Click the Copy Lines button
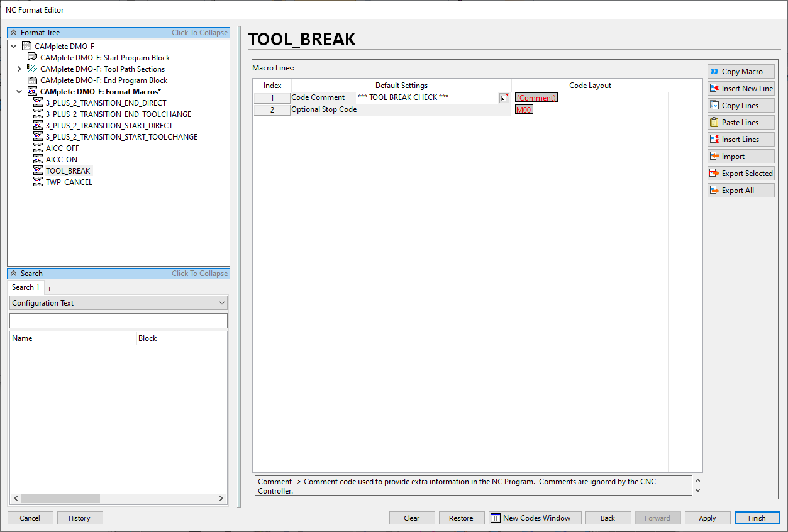Viewport: 788px width, 532px height. click(x=741, y=106)
